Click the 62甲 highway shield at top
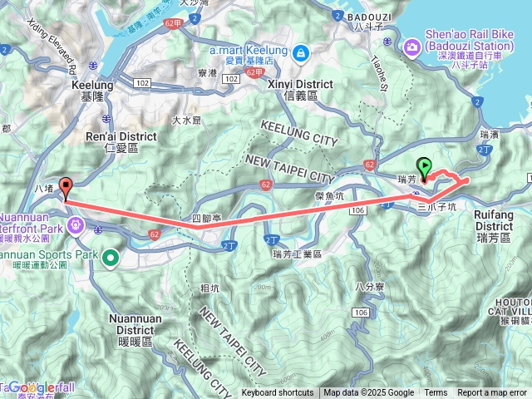 pyautogui.click(x=174, y=23)
